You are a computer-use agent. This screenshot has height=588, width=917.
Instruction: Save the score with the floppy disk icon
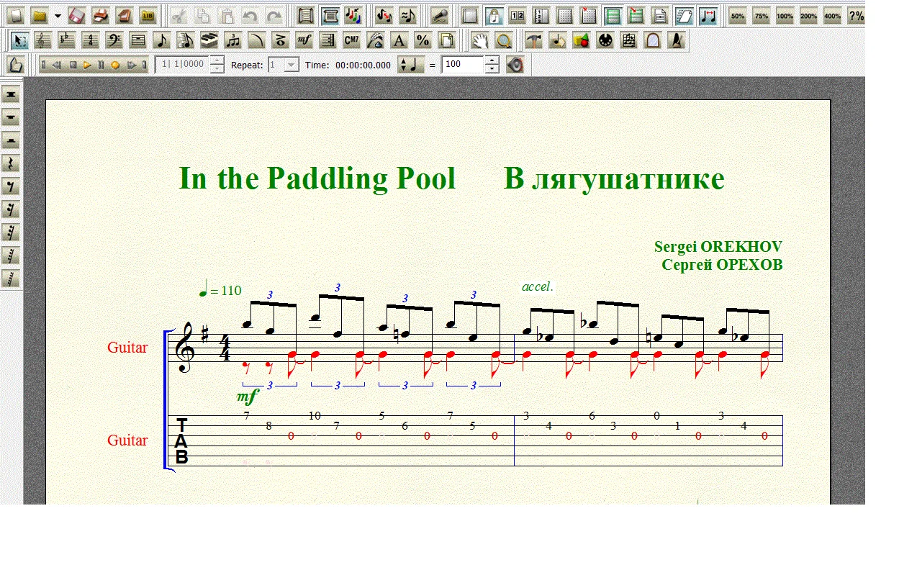pos(77,15)
